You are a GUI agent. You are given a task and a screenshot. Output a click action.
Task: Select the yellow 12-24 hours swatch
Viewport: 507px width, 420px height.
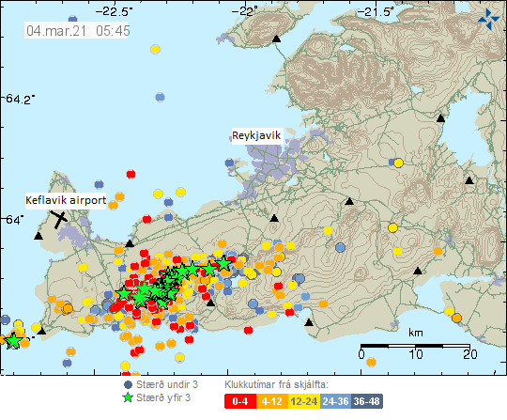303,401
